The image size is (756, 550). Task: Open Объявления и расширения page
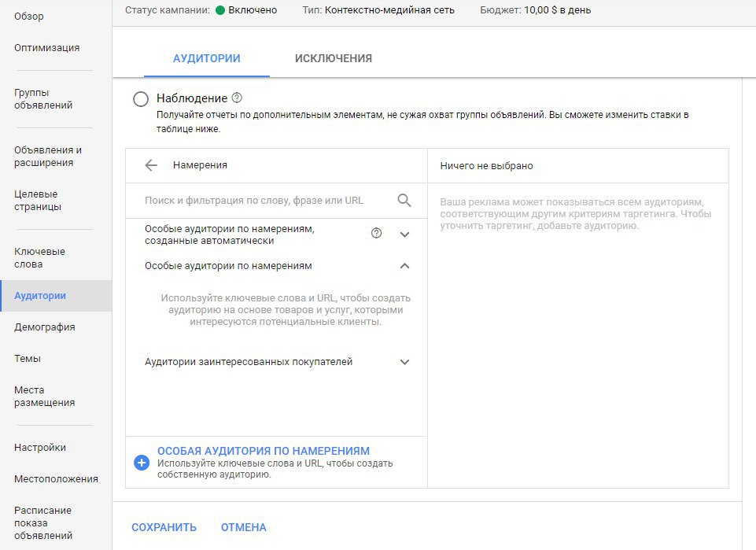[x=48, y=156]
